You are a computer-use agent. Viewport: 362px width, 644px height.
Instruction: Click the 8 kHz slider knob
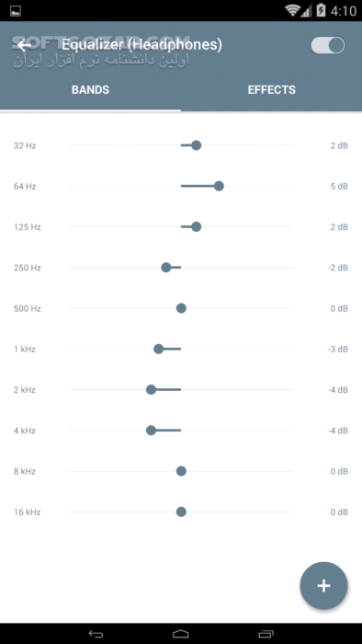pyautogui.click(x=181, y=471)
